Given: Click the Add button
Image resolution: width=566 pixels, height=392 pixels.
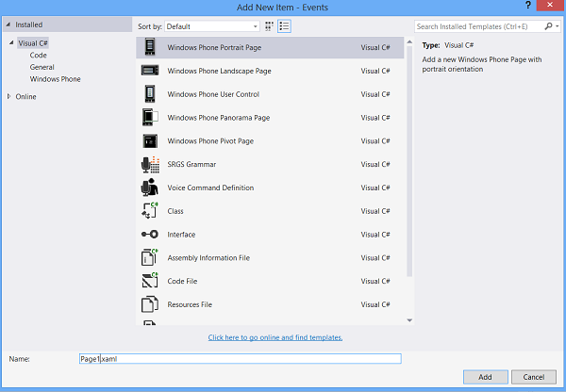Looking at the screenshot, I should pyautogui.click(x=486, y=377).
